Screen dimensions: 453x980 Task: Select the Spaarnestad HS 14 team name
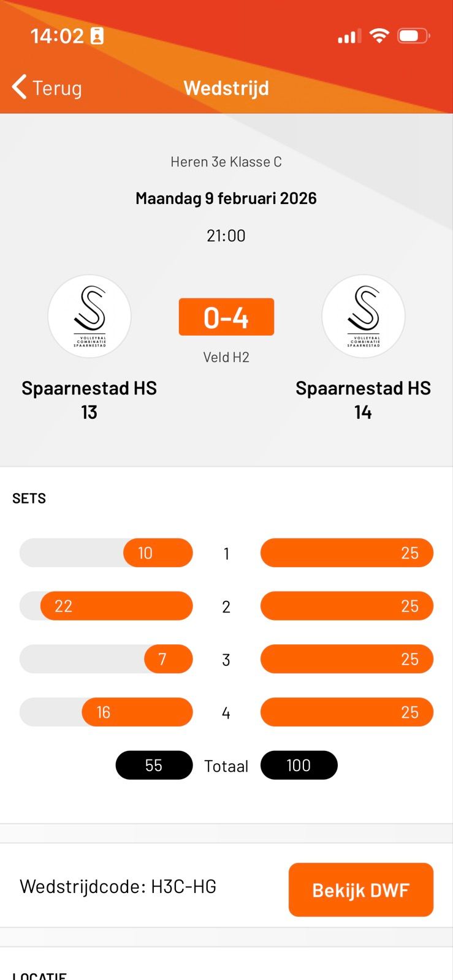[363, 399]
